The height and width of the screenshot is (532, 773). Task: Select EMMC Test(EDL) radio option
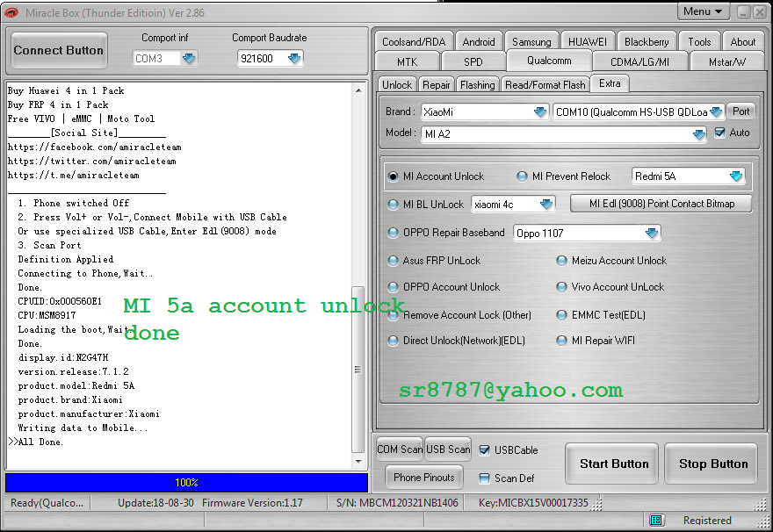click(561, 315)
